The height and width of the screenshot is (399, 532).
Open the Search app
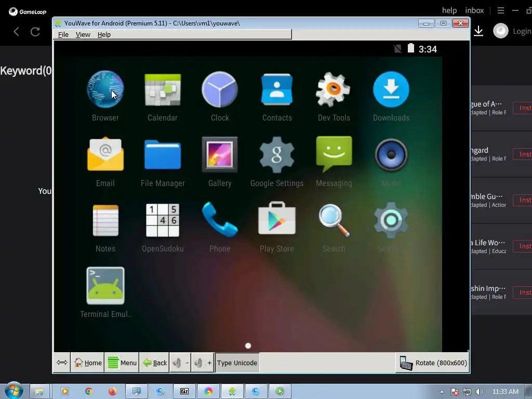point(334,220)
